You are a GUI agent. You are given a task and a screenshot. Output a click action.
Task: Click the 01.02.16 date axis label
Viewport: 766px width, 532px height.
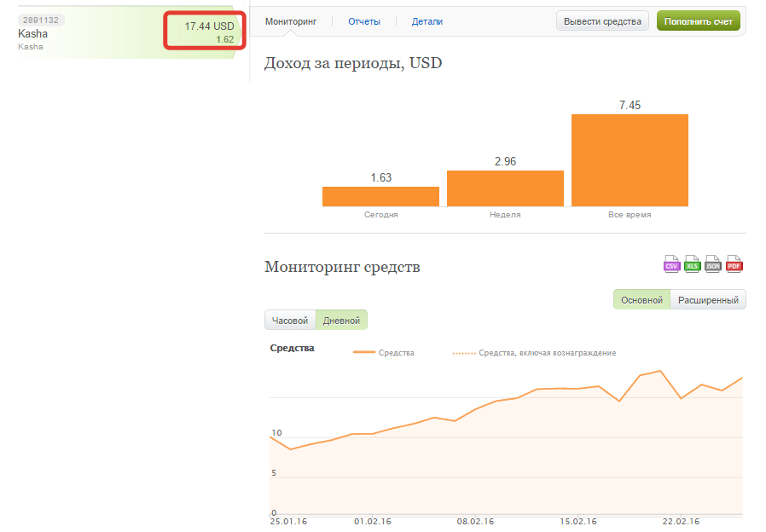pos(373,521)
